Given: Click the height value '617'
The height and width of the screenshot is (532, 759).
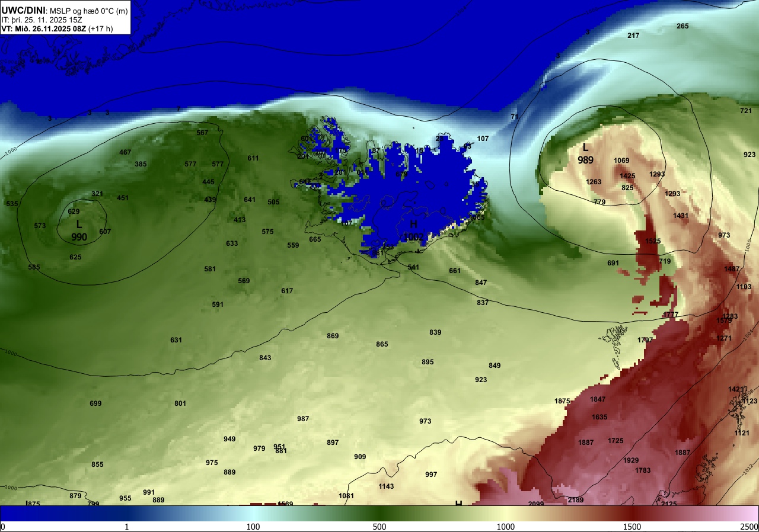Looking at the screenshot, I should pyautogui.click(x=287, y=291).
